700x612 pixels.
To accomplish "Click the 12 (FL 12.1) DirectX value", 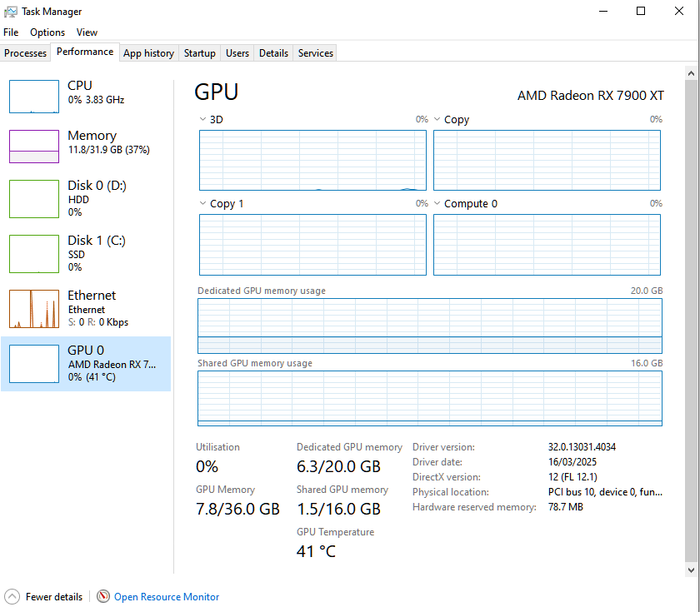I will click(572, 477).
